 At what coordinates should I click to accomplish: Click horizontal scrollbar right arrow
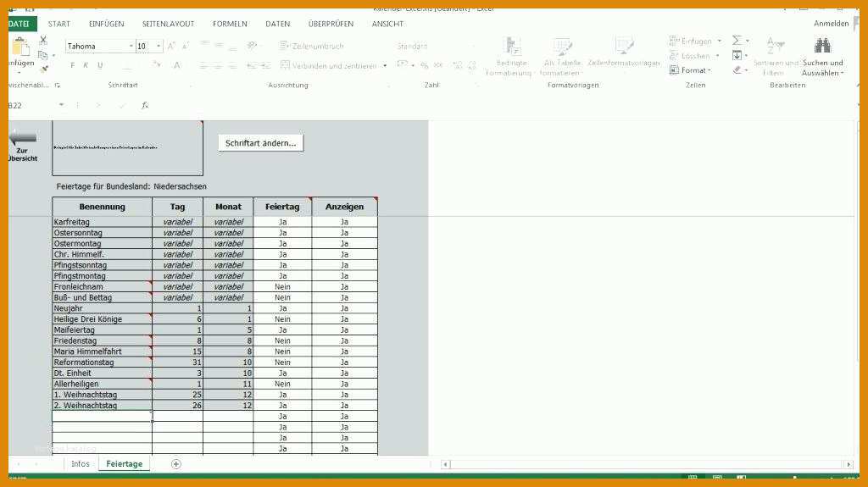click(x=849, y=464)
